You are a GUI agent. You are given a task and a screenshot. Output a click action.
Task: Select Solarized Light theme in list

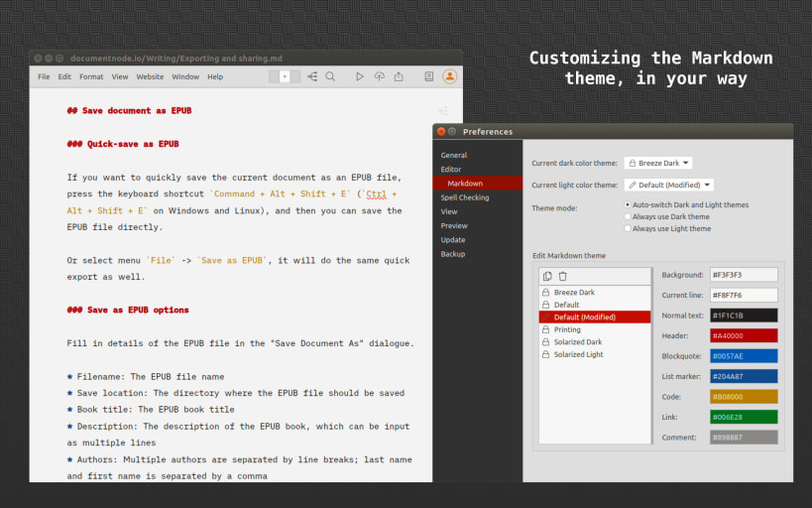pos(595,354)
